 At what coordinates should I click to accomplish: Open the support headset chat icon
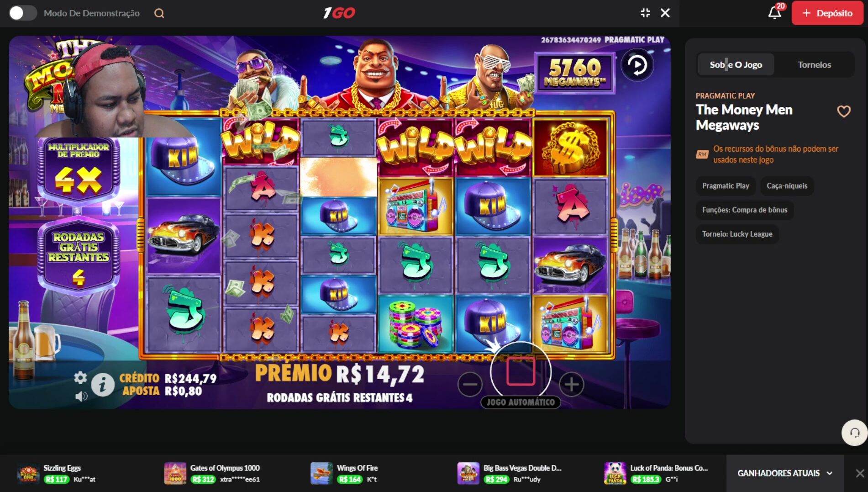[854, 432]
